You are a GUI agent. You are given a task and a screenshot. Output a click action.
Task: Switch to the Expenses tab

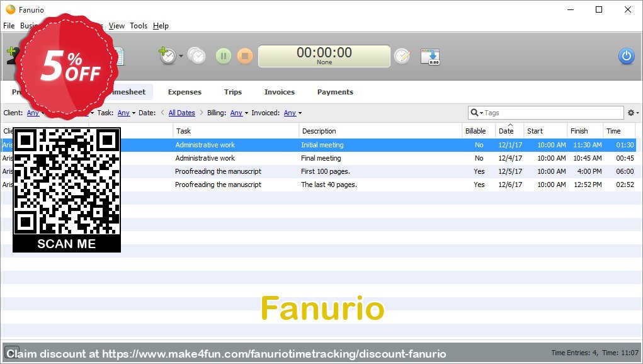185,92
